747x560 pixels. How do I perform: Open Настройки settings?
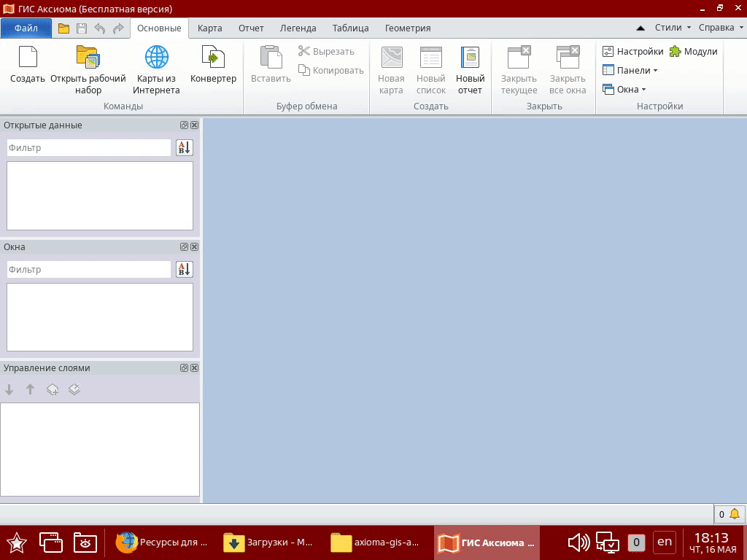click(632, 52)
